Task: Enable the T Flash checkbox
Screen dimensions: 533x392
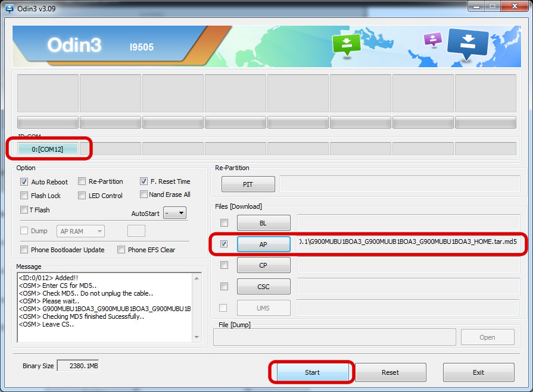Action: coord(24,210)
